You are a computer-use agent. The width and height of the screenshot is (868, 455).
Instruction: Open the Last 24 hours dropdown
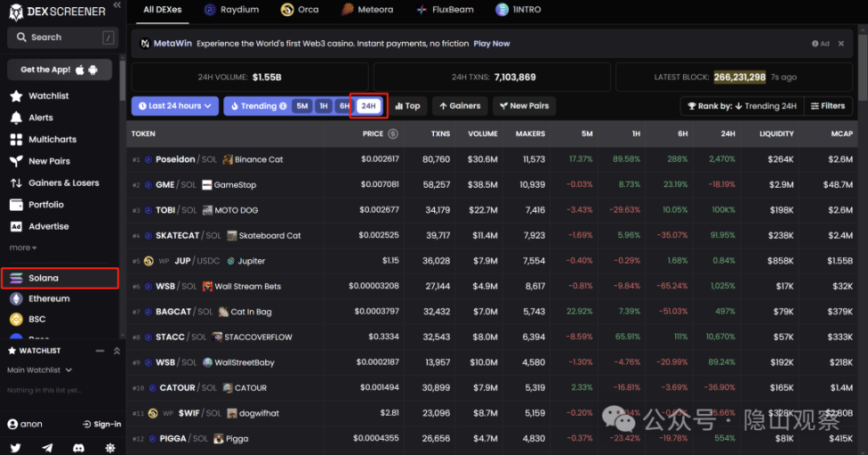175,105
